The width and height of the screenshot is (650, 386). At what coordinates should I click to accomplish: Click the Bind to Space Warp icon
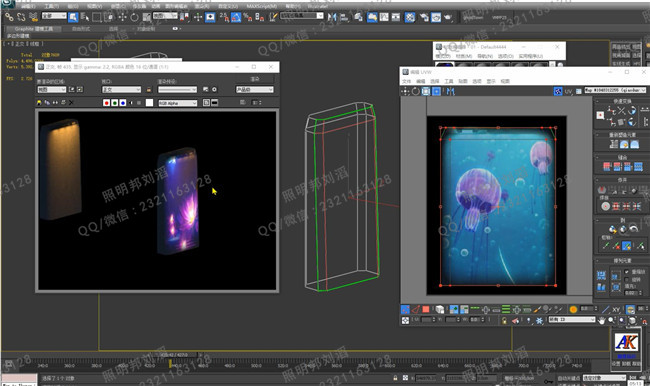(33, 17)
